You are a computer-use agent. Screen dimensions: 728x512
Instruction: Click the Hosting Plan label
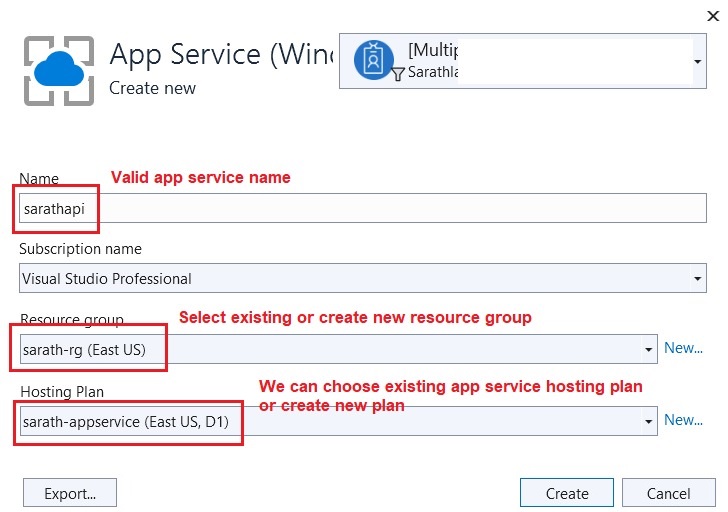point(62,392)
